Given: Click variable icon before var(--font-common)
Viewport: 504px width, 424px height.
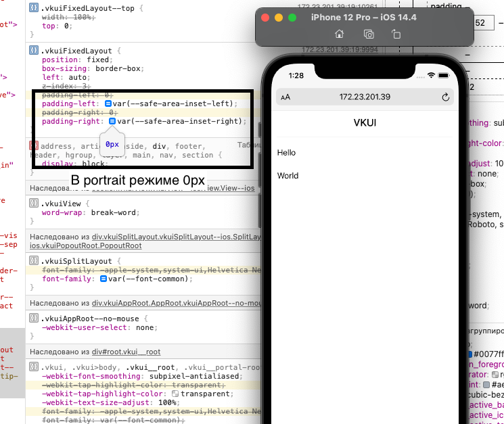Looking at the screenshot, I should point(104,279).
